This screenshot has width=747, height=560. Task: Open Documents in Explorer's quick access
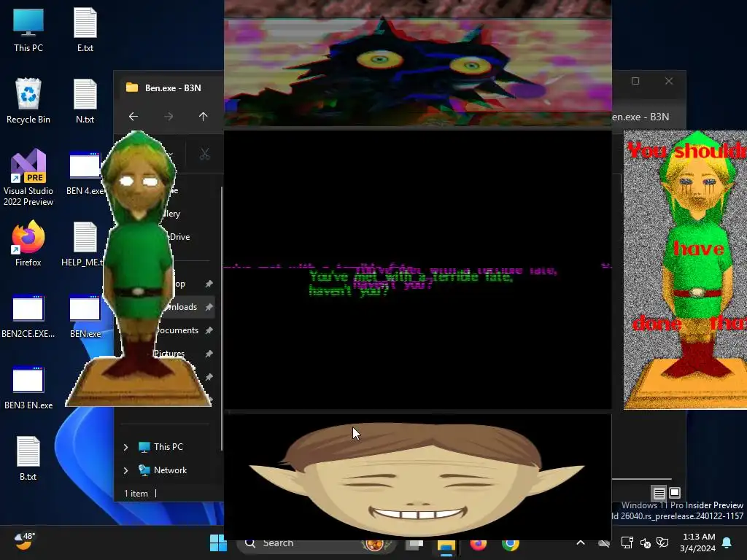coord(177,330)
